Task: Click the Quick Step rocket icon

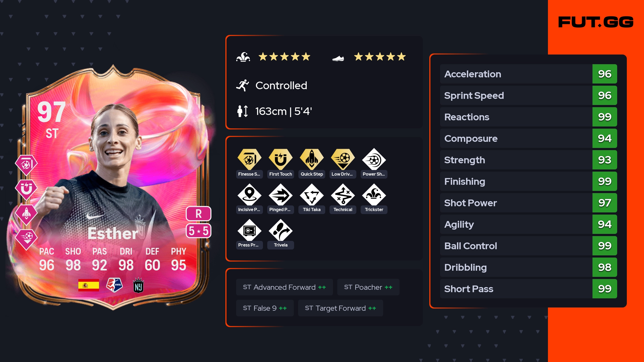Action: 312,160
